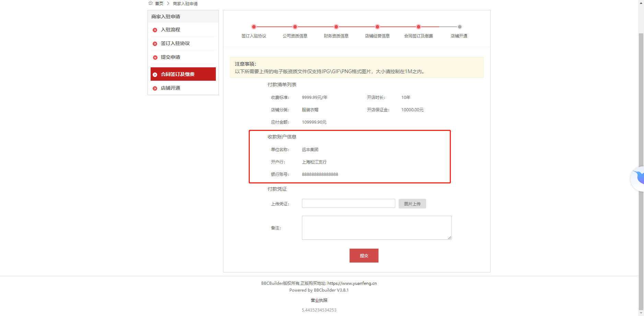
Task: Open 首页 breadcrumb link
Action: pos(159,3)
